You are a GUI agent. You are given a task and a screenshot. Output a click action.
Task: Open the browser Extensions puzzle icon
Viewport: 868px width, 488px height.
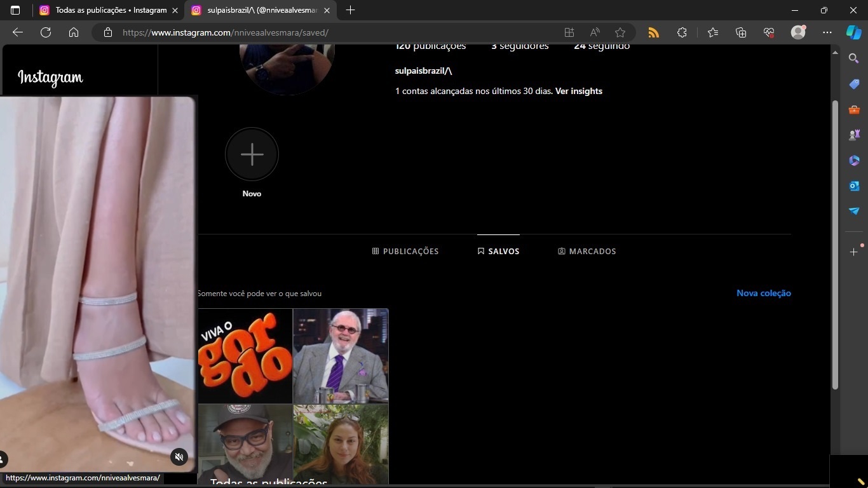pos(682,32)
